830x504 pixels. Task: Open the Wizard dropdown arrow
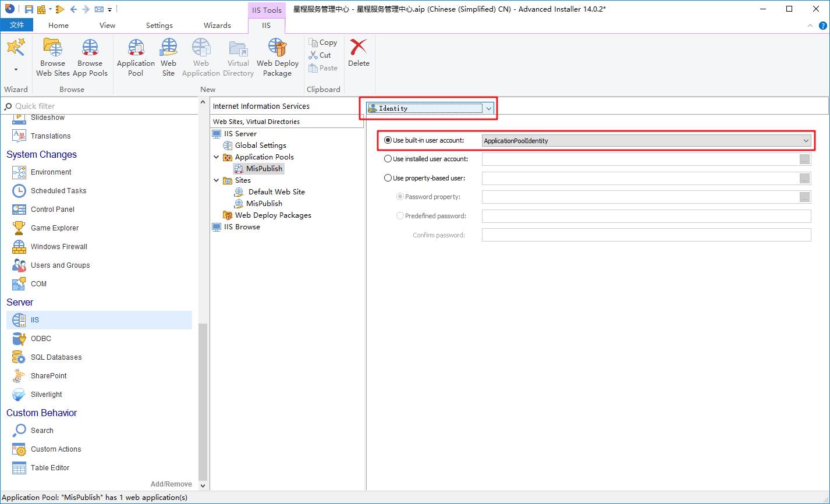pos(16,69)
